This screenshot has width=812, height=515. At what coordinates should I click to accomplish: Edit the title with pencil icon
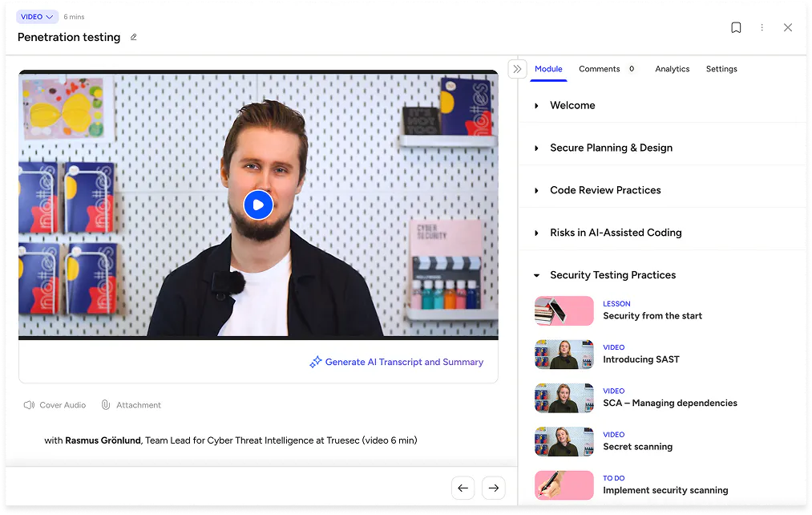[134, 38]
